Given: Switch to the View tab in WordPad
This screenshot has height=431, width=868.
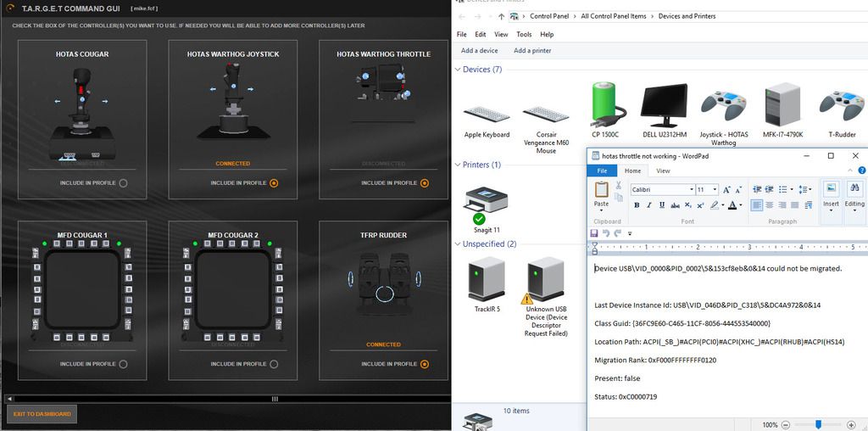Looking at the screenshot, I should coord(663,171).
